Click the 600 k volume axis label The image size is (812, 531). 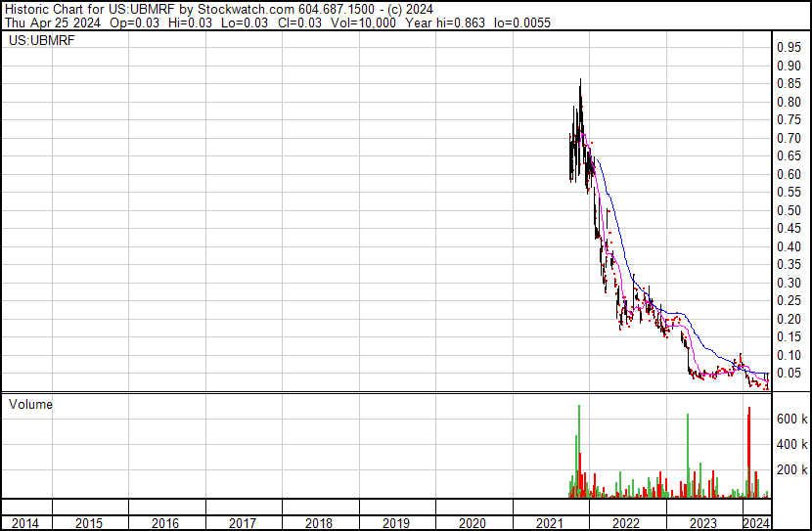pos(791,419)
